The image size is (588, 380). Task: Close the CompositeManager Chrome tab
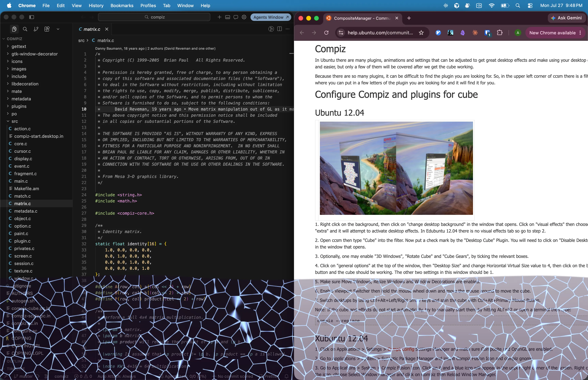(397, 18)
